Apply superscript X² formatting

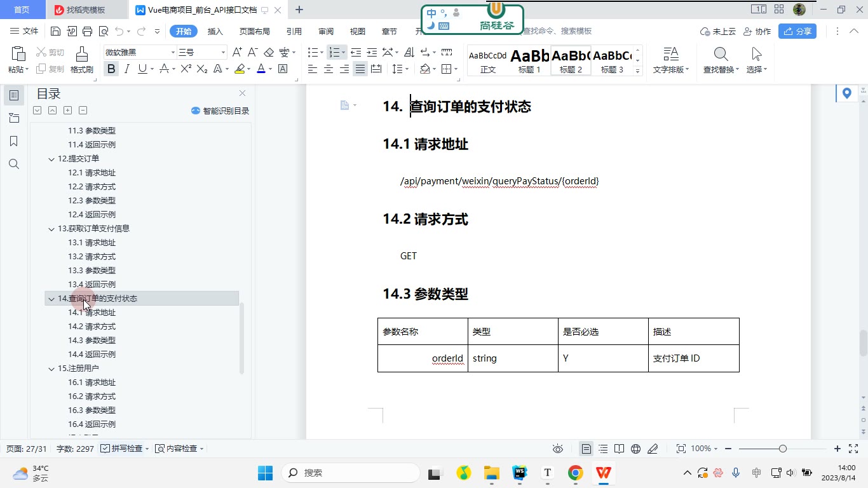(x=186, y=69)
